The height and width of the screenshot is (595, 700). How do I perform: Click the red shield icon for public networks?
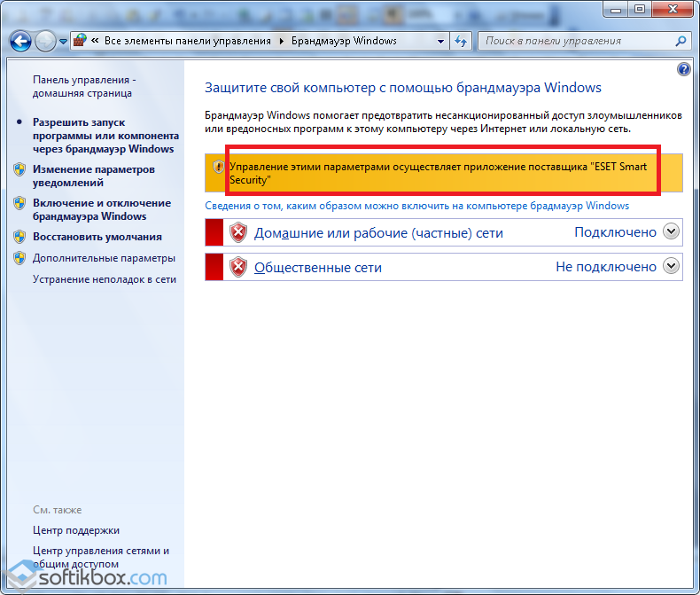237,267
